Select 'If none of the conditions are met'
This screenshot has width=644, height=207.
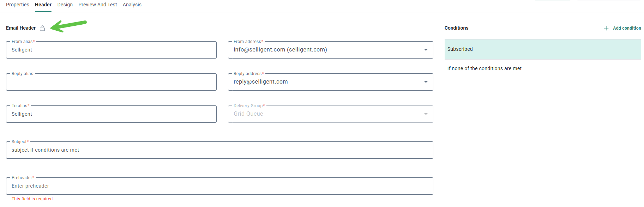(x=484, y=68)
